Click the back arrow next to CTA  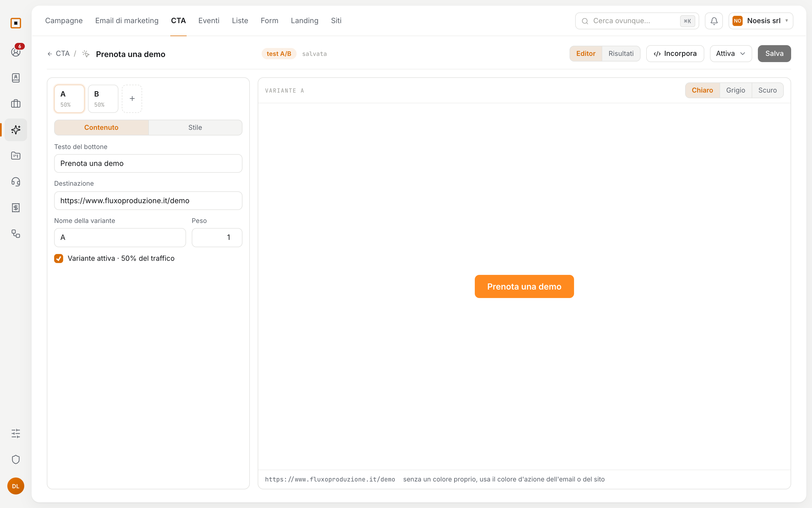pyautogui.click(x=50, y=54)
